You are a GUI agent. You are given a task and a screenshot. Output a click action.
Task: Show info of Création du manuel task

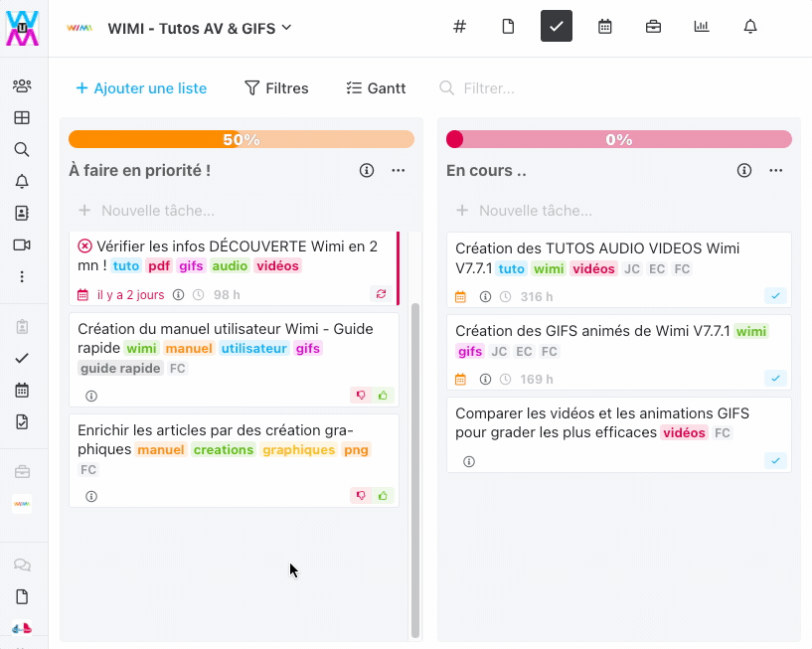[x=91, y=396]
